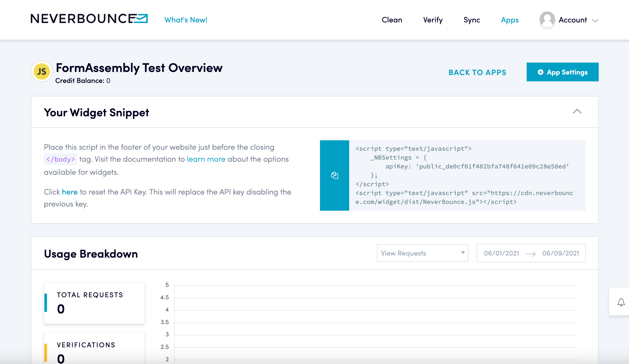629x364 pixels.
Task: Go to the Sync menu
Action: (472, 20)
